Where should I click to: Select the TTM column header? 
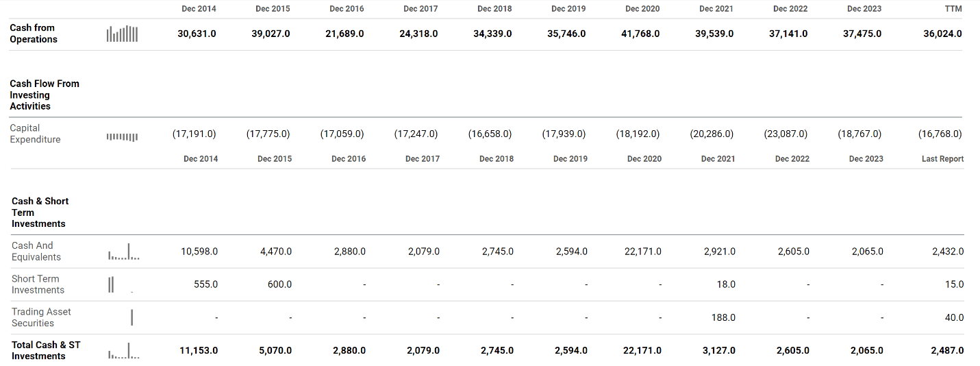(x=953, y=9)
